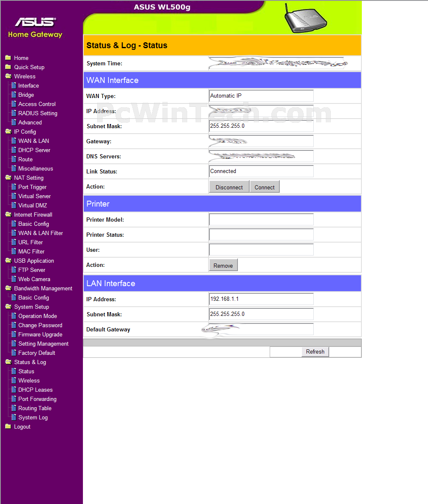428x504 pixels.
Task: Click the folder icon beside System Setup
Action: 8,307
